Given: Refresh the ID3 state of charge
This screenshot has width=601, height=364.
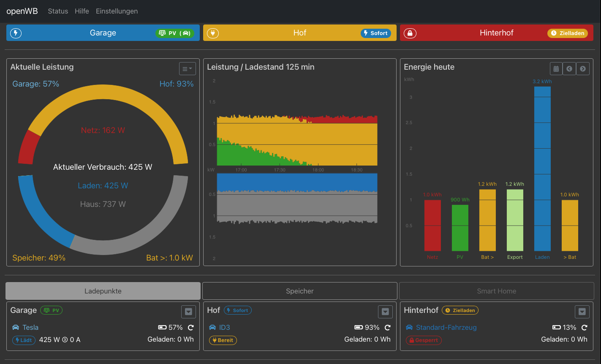Looking at the screenshot, I should [388, 327].
